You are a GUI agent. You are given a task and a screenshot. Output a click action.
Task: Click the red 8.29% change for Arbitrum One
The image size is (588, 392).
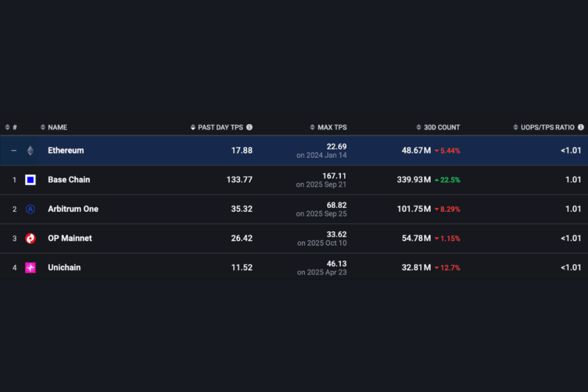point(447,209)
